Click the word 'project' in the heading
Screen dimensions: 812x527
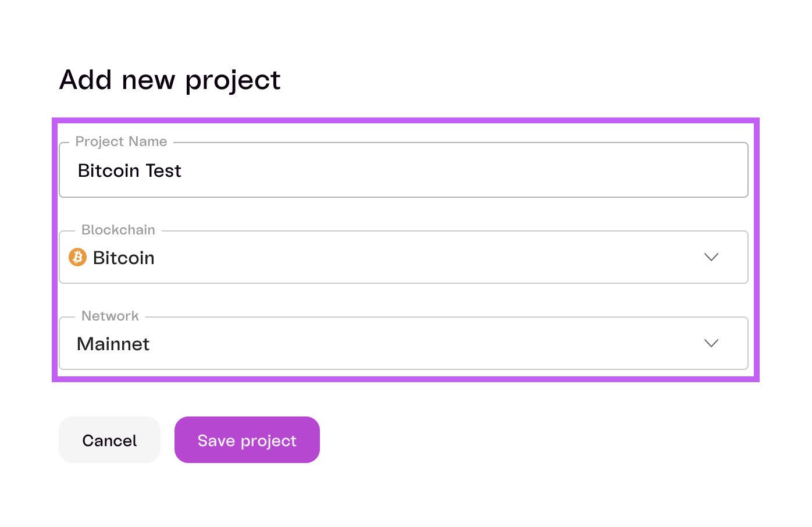(233, 81)
